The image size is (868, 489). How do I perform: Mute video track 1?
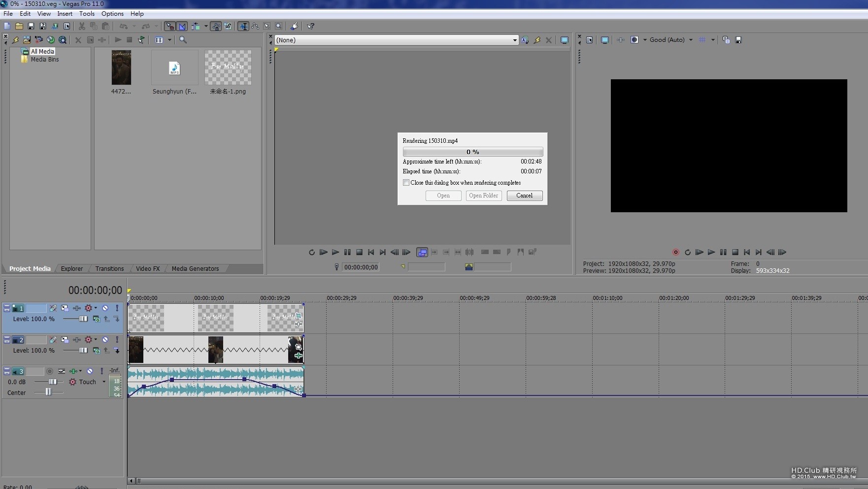click(105, 308)
